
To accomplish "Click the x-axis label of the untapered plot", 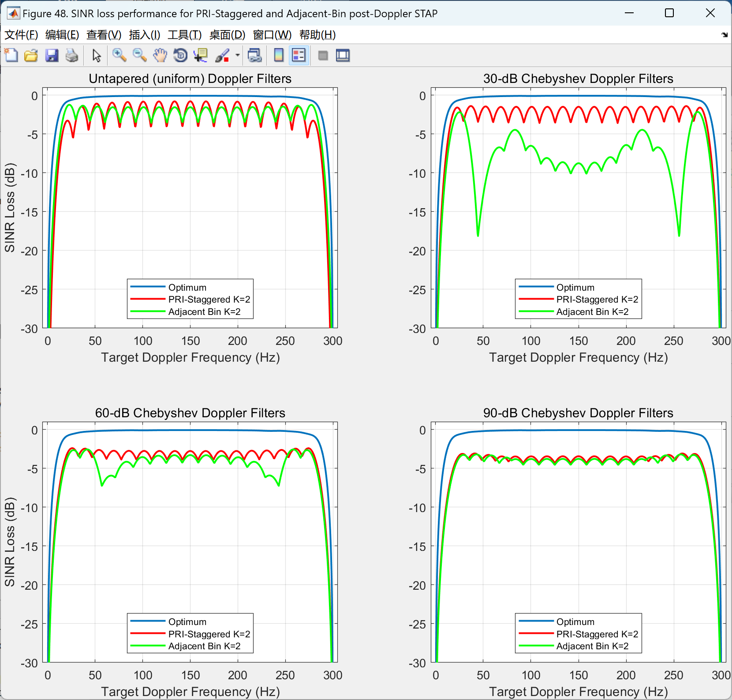I will pos(190,357).
